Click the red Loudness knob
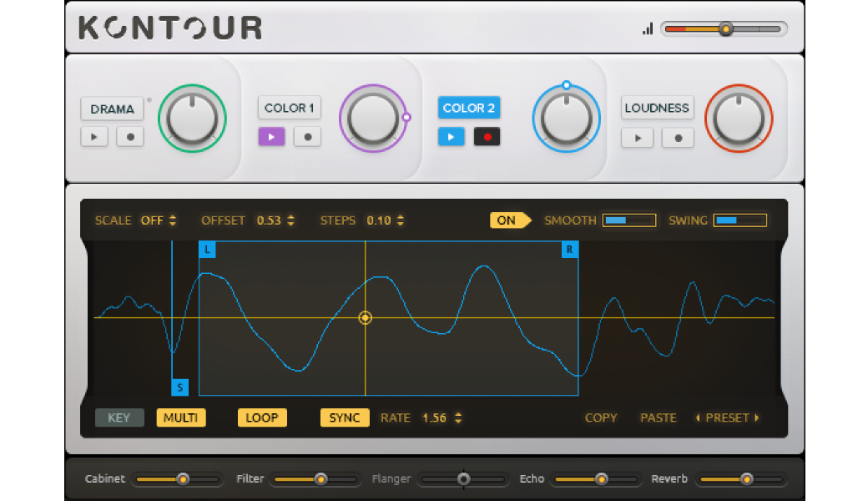 [739, 119]
